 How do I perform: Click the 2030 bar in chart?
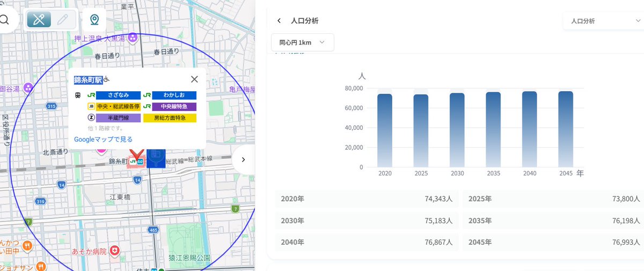click(x=457, y=130)
